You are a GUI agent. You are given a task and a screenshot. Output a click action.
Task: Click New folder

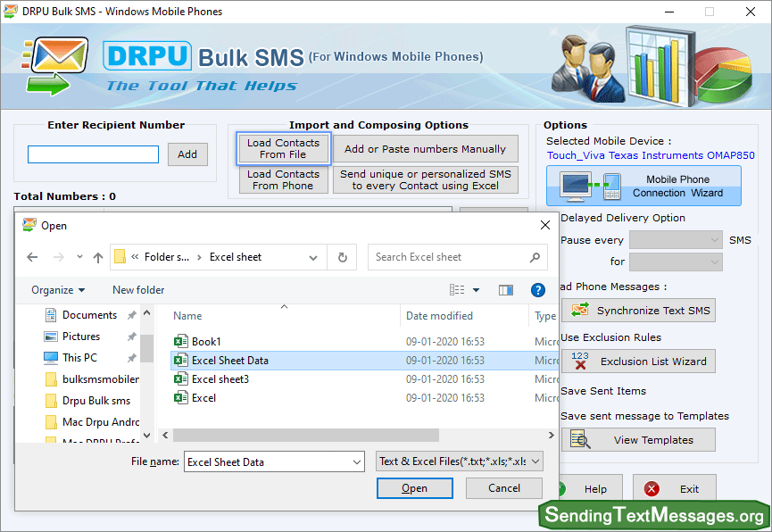[138, 290]
